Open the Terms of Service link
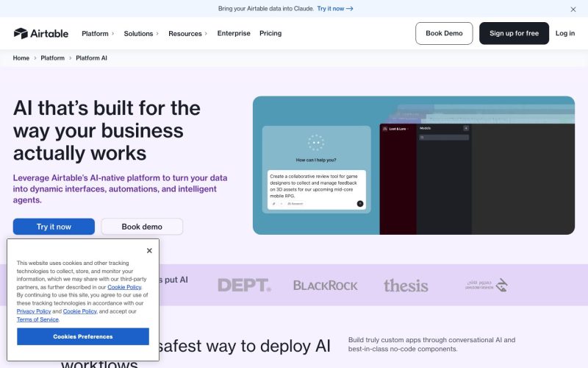This screenshot has height=368, width=588. pos(37,319)
